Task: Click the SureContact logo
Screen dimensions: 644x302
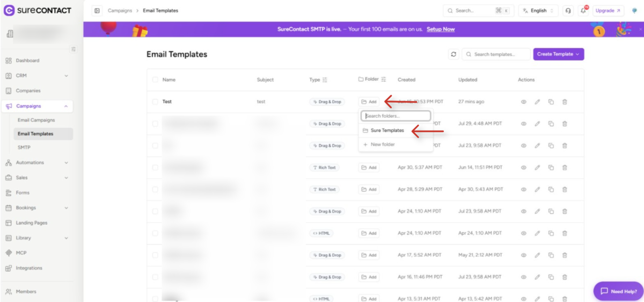Action: coord(38,10)
